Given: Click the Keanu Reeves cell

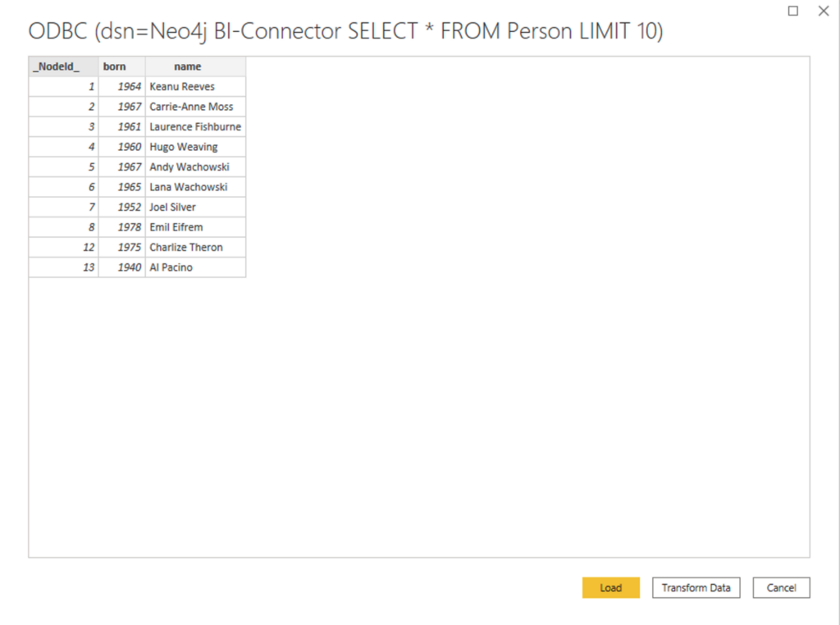Looking at the screenshot, I should pyautogui.click(x=195, y=87).
